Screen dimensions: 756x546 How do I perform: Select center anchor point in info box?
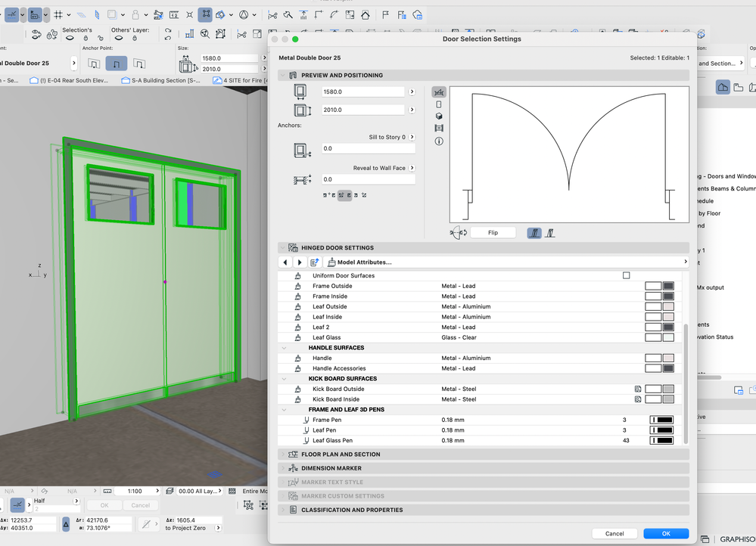[x=116, y=64]
